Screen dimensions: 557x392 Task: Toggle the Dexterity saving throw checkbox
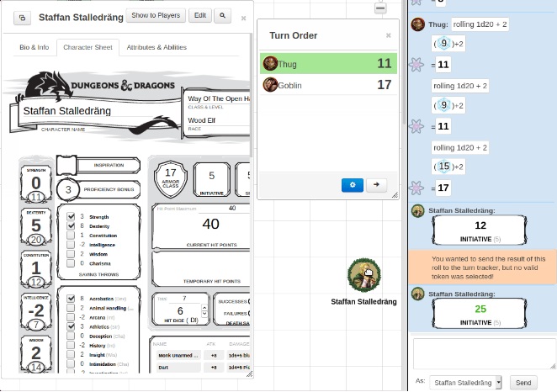click(71, 225)
